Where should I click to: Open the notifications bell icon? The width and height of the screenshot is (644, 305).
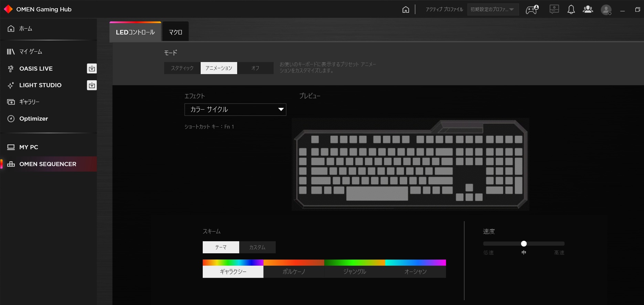pyautogui.click(x=571, y=9)
